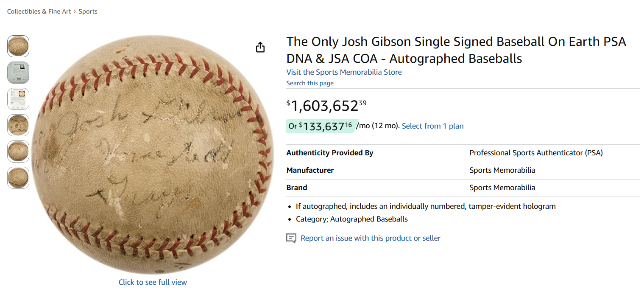Select the fourth baseball angle thumbnail

click(18, 125)
